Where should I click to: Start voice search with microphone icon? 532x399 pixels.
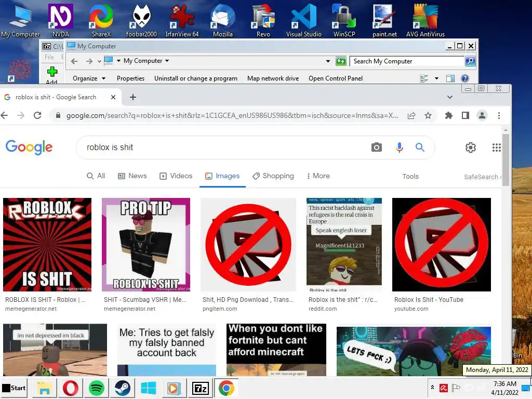tap(400, 147)
